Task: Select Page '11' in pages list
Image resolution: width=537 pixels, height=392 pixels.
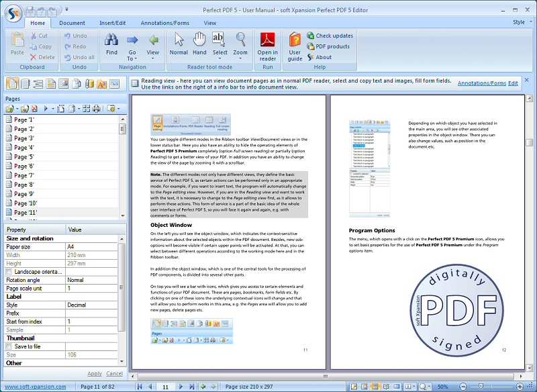Action: tap(61, 213)
